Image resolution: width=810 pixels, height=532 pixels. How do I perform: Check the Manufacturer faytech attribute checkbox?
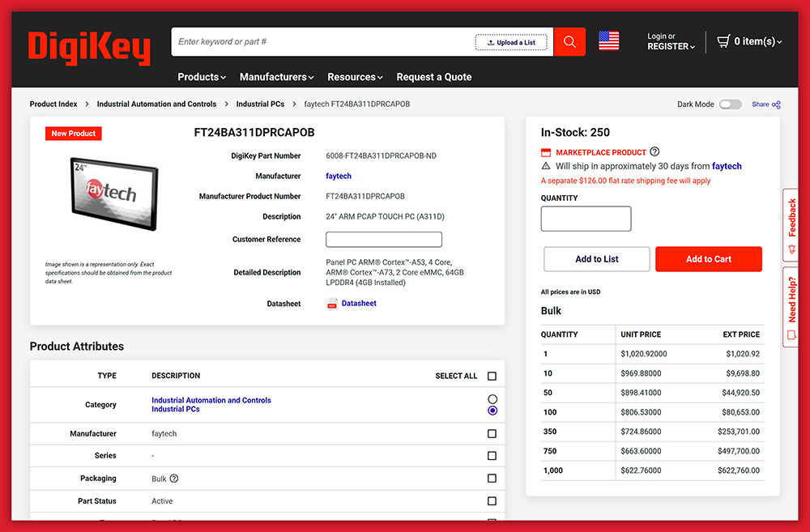tap(492, 434)
